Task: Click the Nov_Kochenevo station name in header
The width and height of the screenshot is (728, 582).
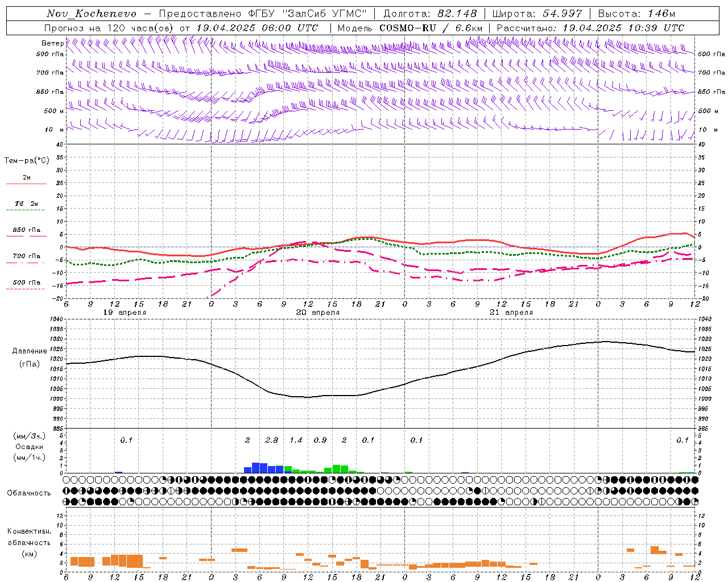Action: point(92,14)
